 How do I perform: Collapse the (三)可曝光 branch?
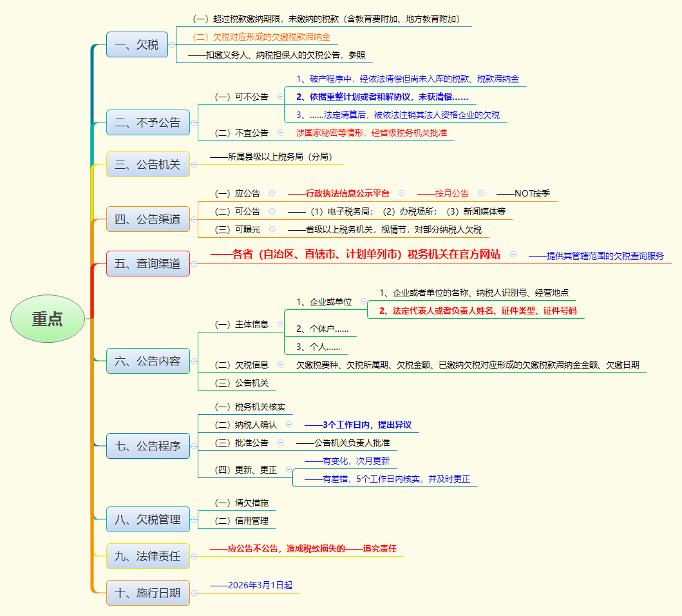pyautogui.click(x=270, y=228)
